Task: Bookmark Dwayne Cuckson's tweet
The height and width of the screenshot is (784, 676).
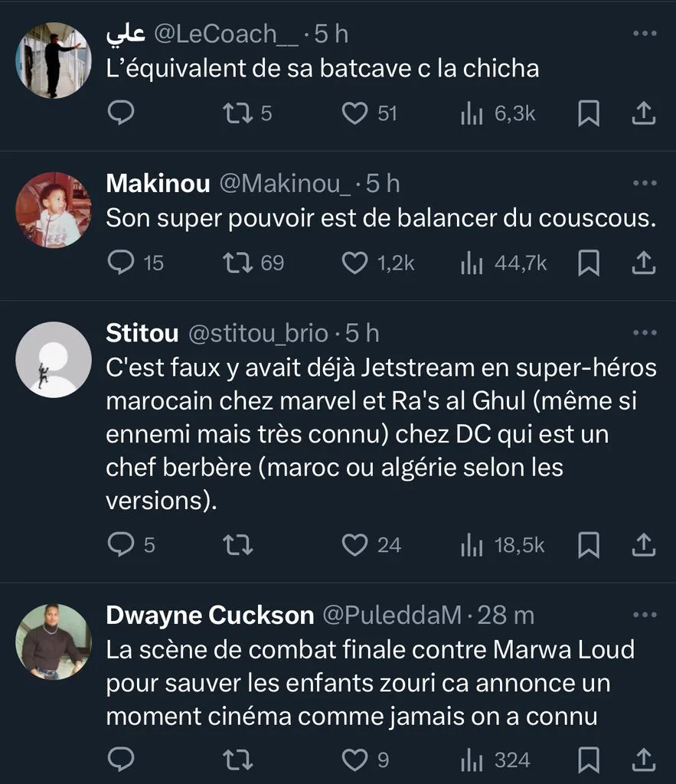Action: 589,760
